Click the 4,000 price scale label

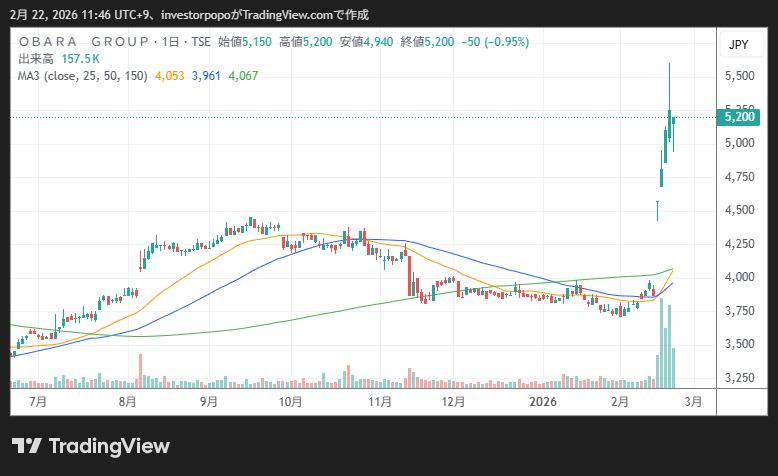tap(739, 277)
